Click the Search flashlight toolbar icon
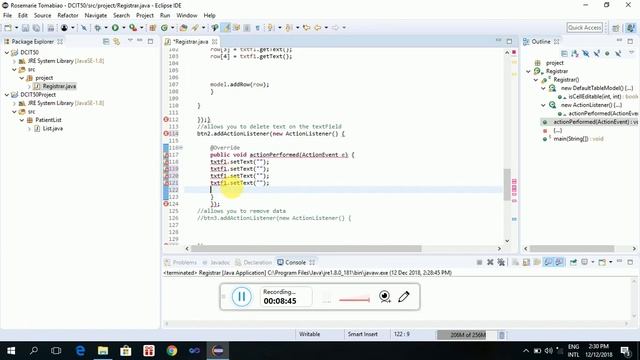Screen dimensions: 640x360 [195, 28]
